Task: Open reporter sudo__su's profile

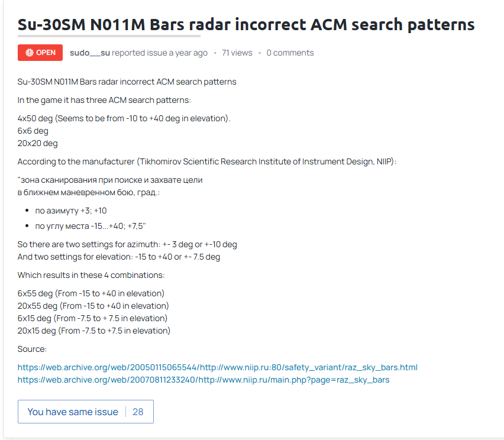Action: pos(89,53)
